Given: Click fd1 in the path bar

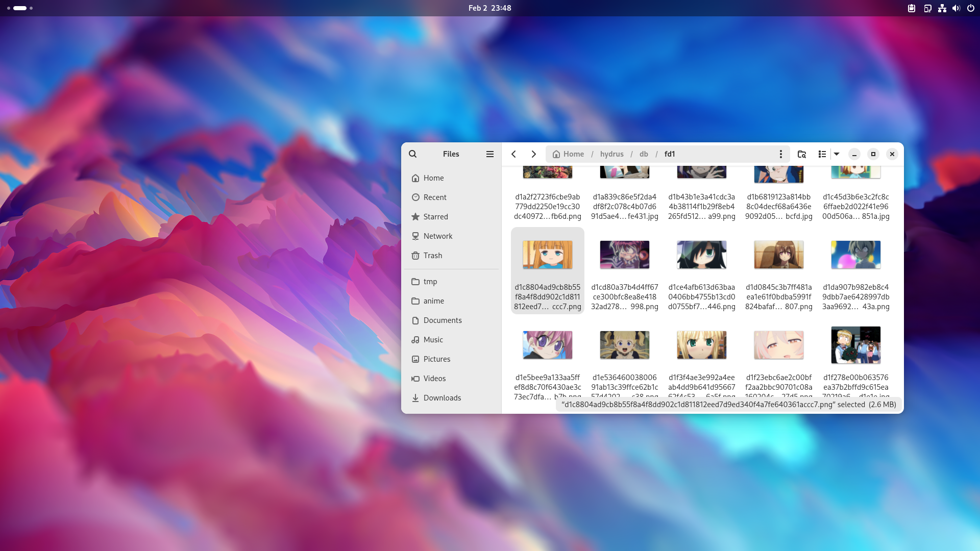Looking at the screenshot, I should click(x=670, y=154).
